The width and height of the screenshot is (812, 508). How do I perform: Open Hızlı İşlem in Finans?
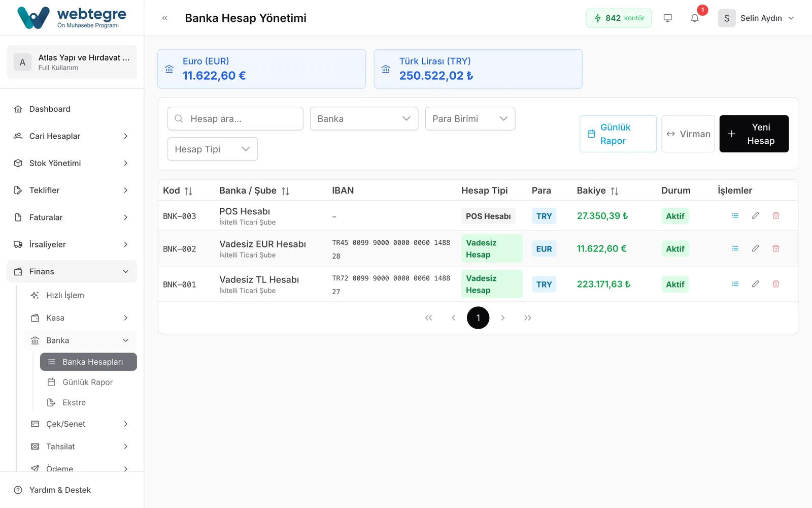coord(80,295)
